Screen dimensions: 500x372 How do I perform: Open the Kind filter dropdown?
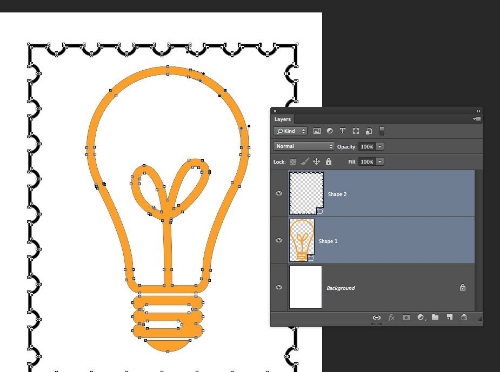pyautogui.click(x=290, y=131)
